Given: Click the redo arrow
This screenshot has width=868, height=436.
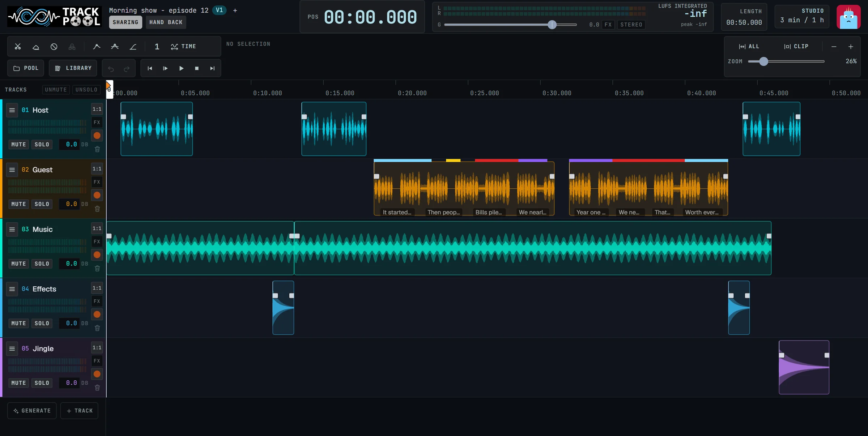Looking at the screenshot, I should point(127,68).
